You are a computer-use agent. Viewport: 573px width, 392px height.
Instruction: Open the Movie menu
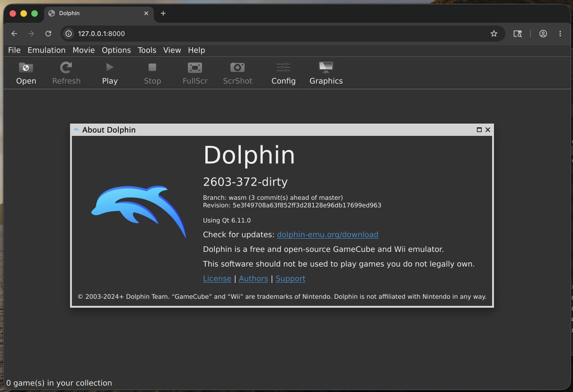point(84,50)
